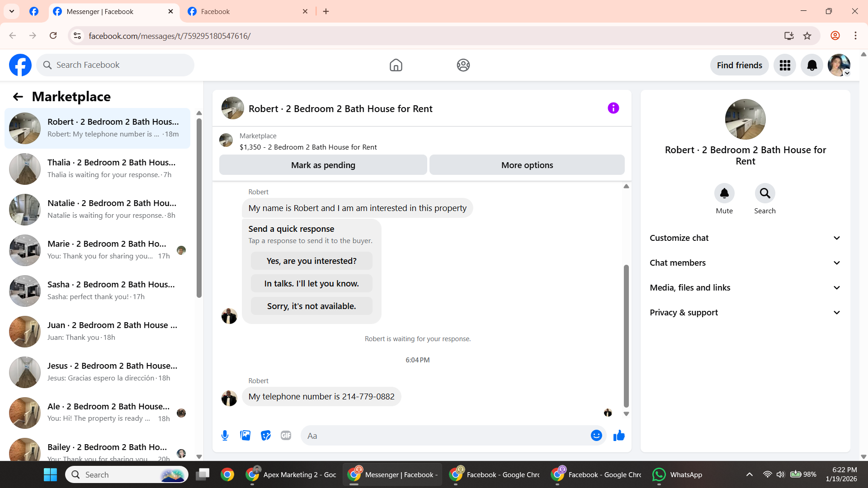The height and width of the screenshot is (488, 868).
Task: Click Mark as pending button
Action: tap(323, 165)
